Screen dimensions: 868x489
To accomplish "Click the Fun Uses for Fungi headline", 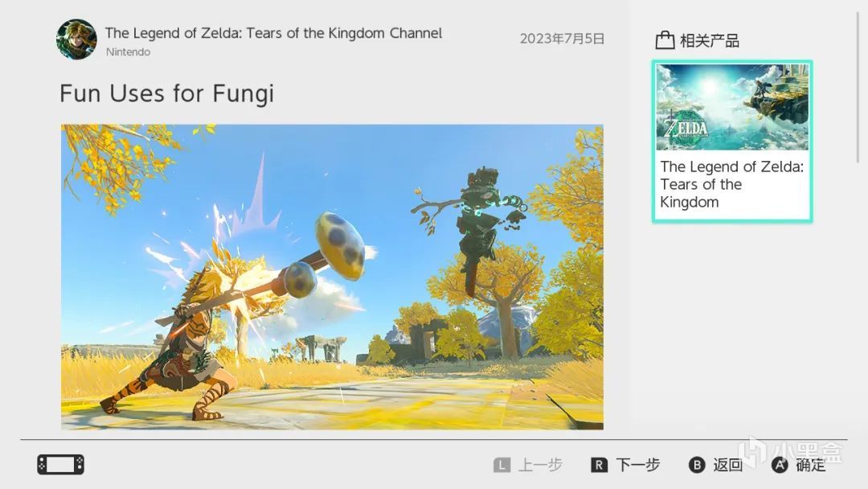I will pyautogui.click(x=166, y=93).
